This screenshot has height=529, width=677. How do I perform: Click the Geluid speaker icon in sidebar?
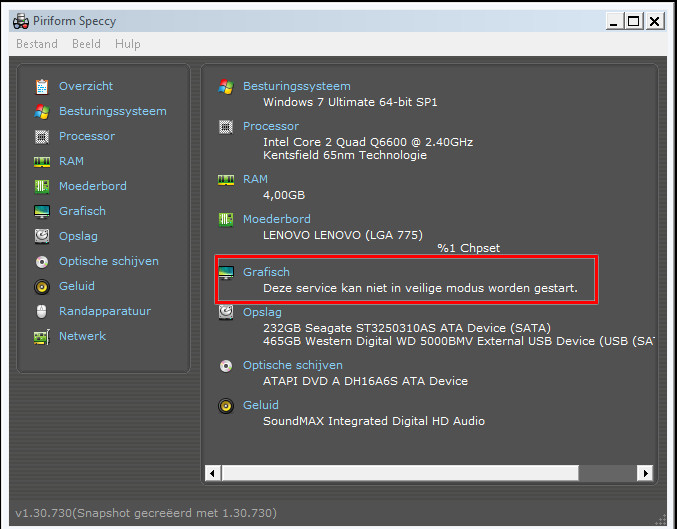pyautogui.click(x=42, y=287)
